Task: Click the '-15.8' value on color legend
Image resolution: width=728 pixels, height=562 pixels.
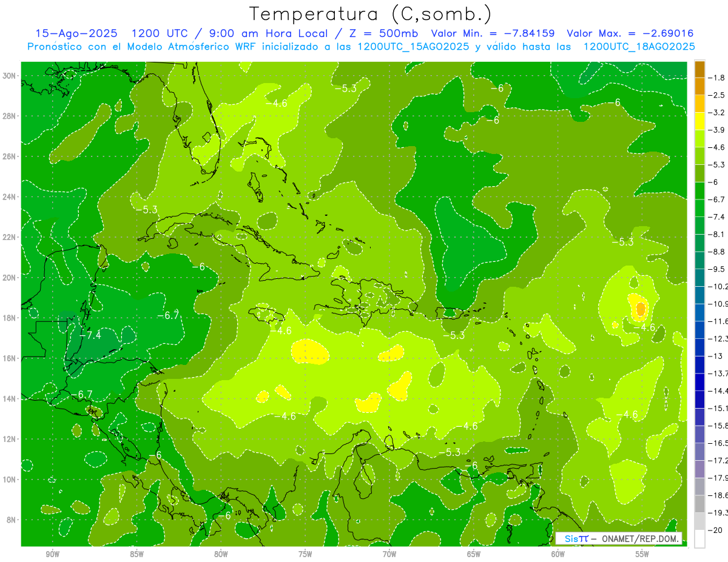Action: tap(718, 426)
